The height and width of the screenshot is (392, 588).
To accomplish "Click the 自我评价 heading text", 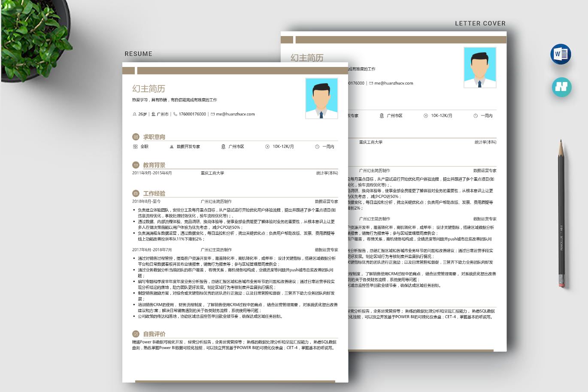I will (154, 334).
